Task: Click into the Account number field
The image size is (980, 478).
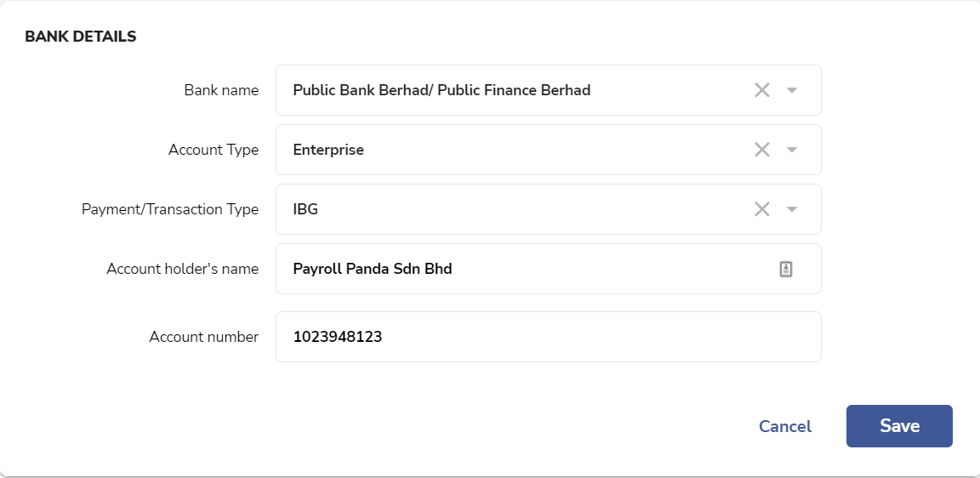Action: [548, 337]
